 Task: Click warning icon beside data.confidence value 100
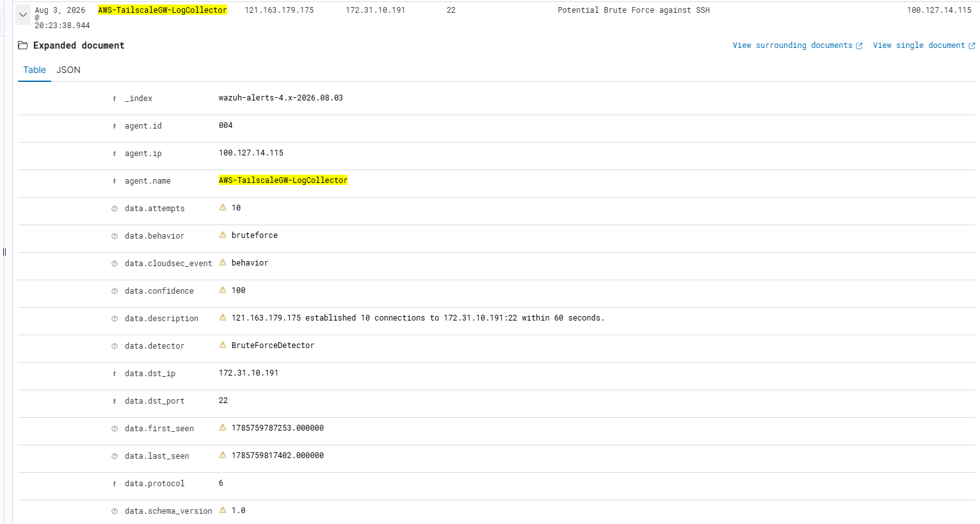click(x=223, y=290)
